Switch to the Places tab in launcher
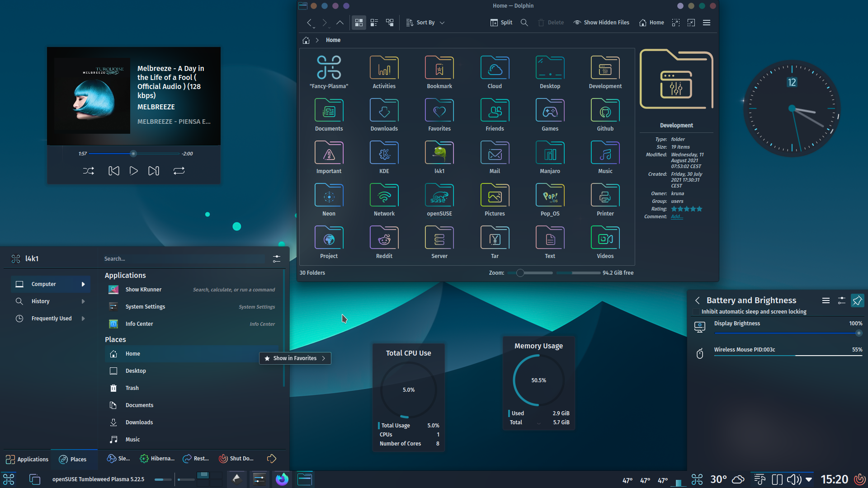Screen dimensions: 868x488 tap(74, 460)
